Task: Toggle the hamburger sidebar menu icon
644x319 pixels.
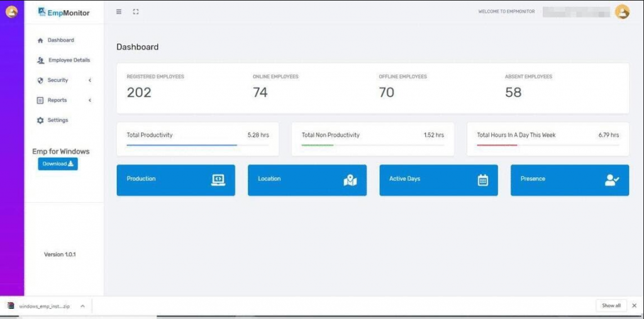Action: coord(119,12)
